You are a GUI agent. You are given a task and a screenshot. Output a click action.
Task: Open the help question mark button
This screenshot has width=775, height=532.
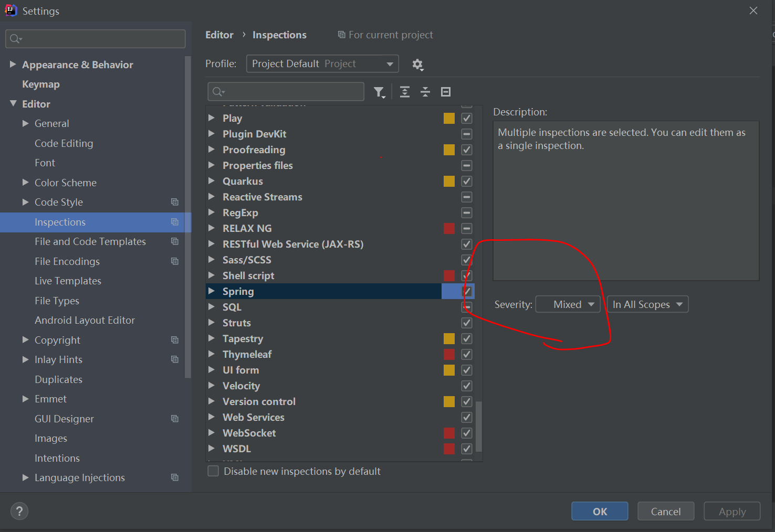(19, 511)
